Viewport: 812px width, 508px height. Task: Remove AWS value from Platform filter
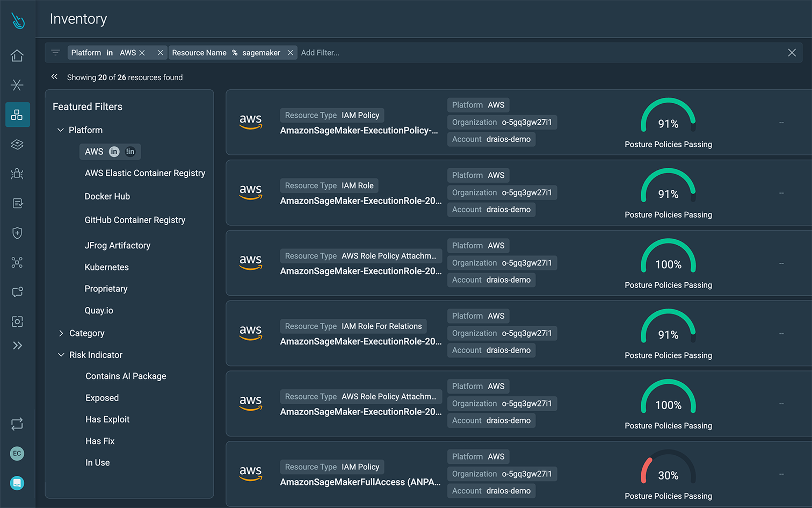click(x=142, y=53)
